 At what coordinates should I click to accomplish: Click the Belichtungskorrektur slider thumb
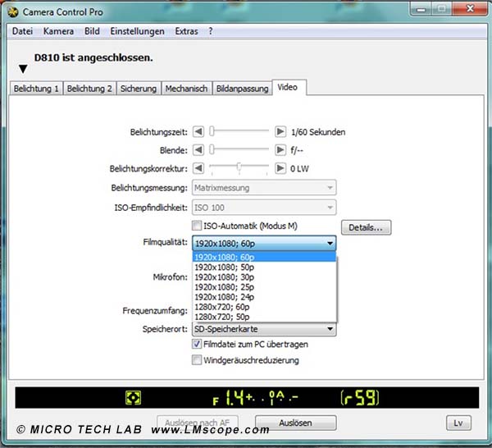click(239, 167)
